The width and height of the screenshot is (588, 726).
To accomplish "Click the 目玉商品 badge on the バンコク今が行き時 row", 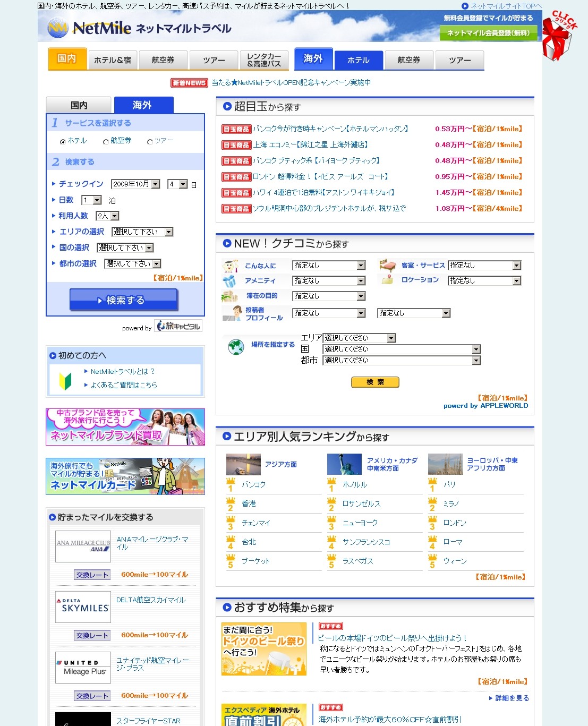I will tap(236, 129).
